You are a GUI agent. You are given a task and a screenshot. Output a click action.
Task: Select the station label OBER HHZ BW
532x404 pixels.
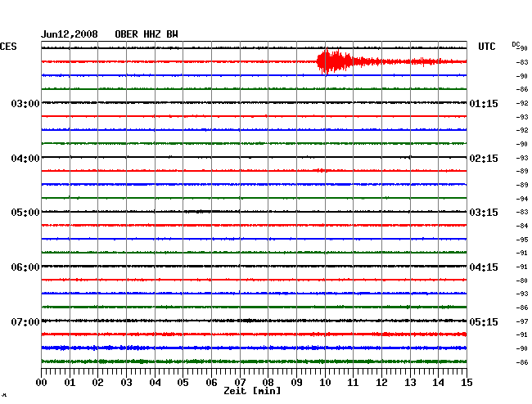pyautogui.click(x=147, y=34)
